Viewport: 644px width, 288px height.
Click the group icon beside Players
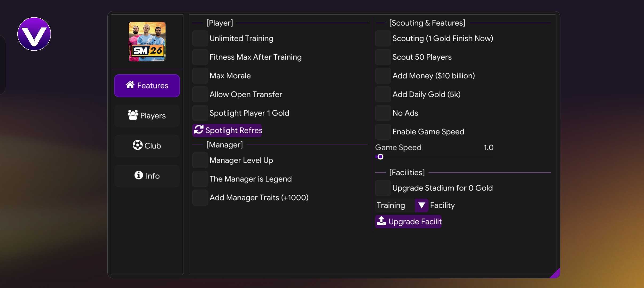click(x=133, y=115)
